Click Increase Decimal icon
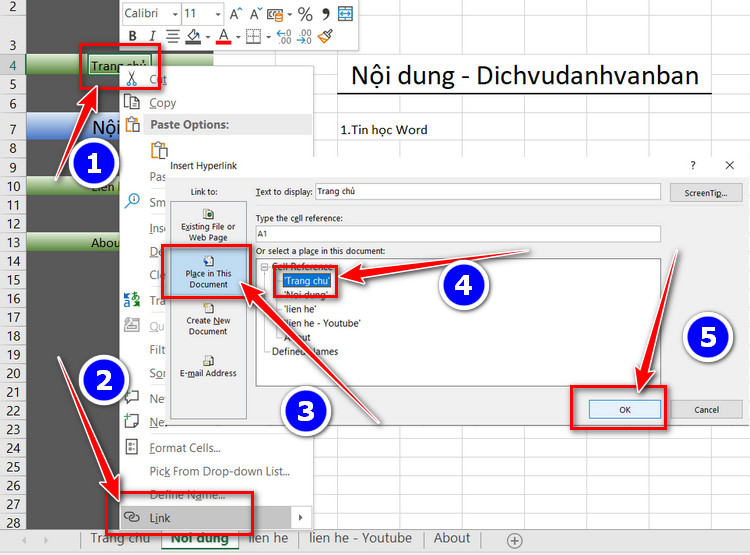 284,37
